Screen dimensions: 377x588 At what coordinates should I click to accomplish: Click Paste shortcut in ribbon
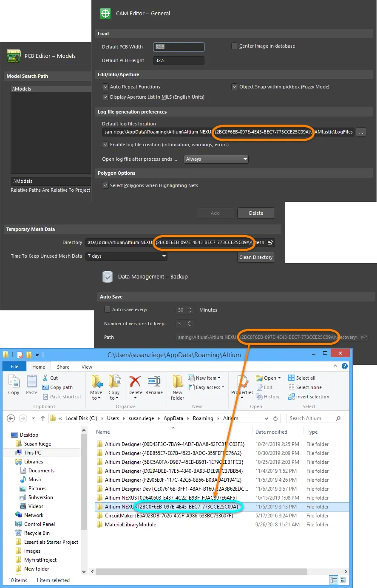(62, 397)
